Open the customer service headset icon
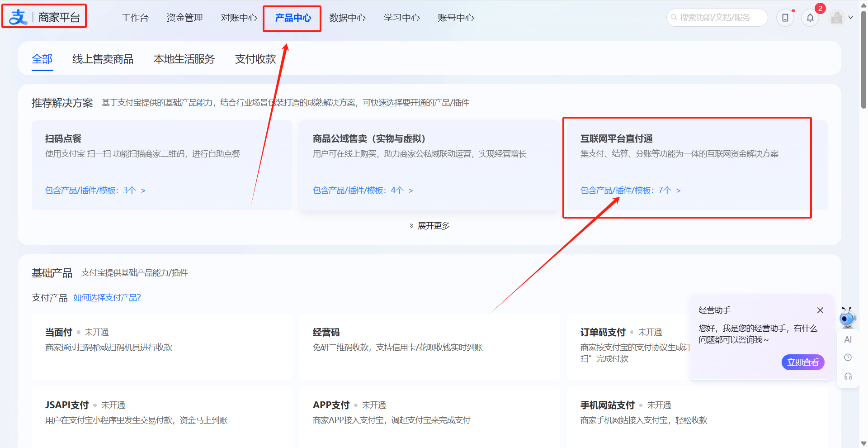 point(848,376)
